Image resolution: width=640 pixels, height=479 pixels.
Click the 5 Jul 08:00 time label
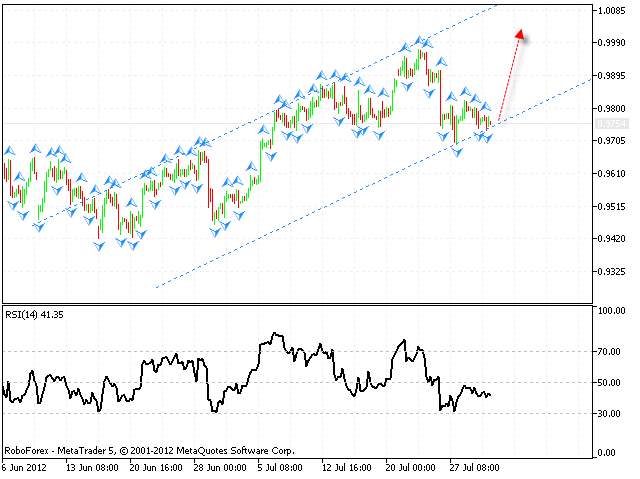click(x=280, y=468)
